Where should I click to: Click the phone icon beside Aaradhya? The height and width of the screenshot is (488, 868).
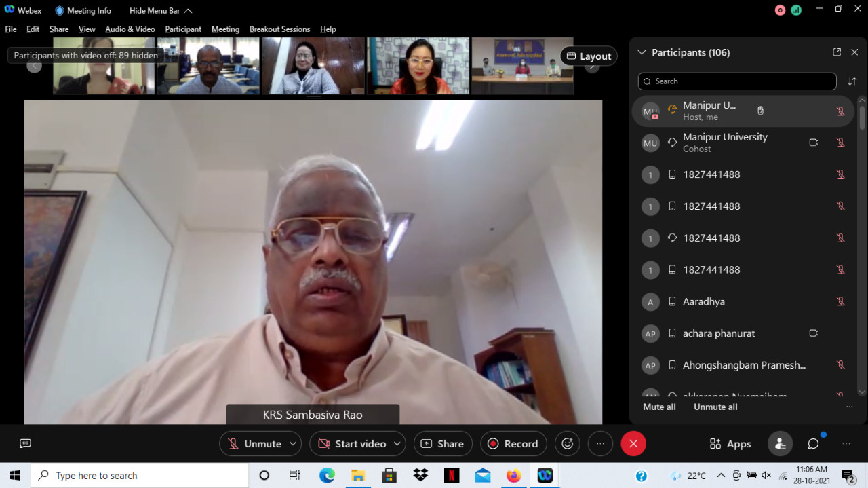pos(672,301)
